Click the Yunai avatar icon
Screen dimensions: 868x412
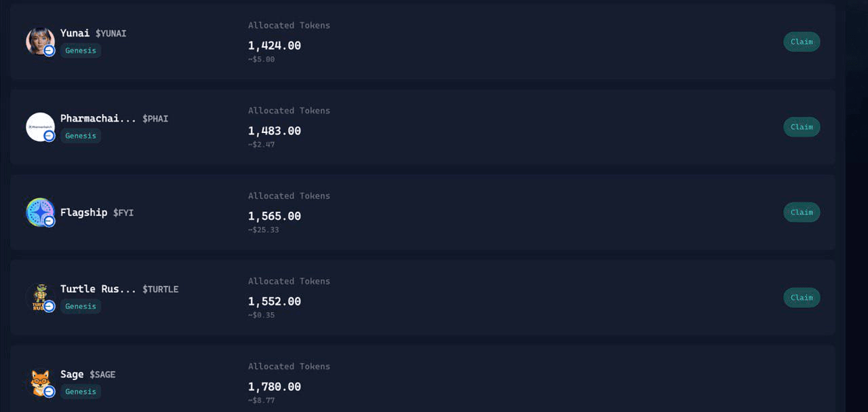pos(40,41)
